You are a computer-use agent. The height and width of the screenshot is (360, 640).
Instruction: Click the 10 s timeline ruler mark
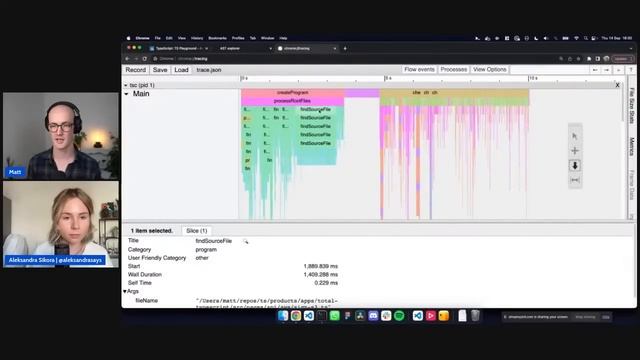point(533,78)
